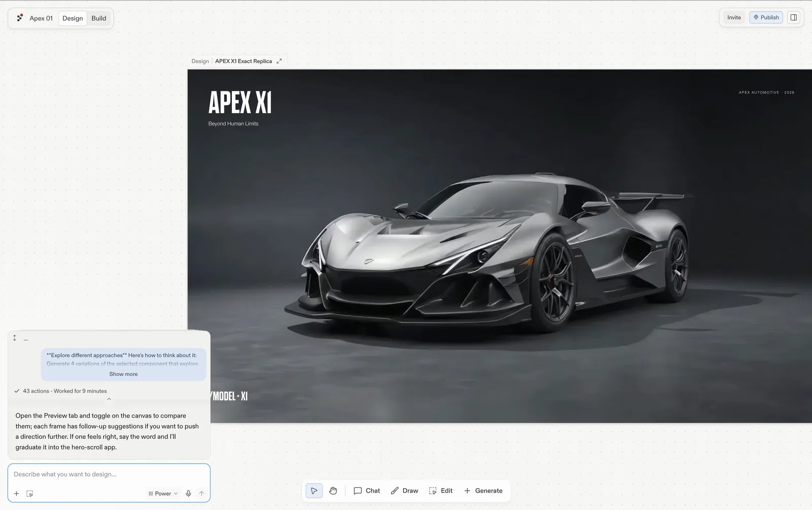Click the Beyond Human Limits tagline
Image resolution: width=812 pixels, height=510 pixels.
tap(233, 123)
